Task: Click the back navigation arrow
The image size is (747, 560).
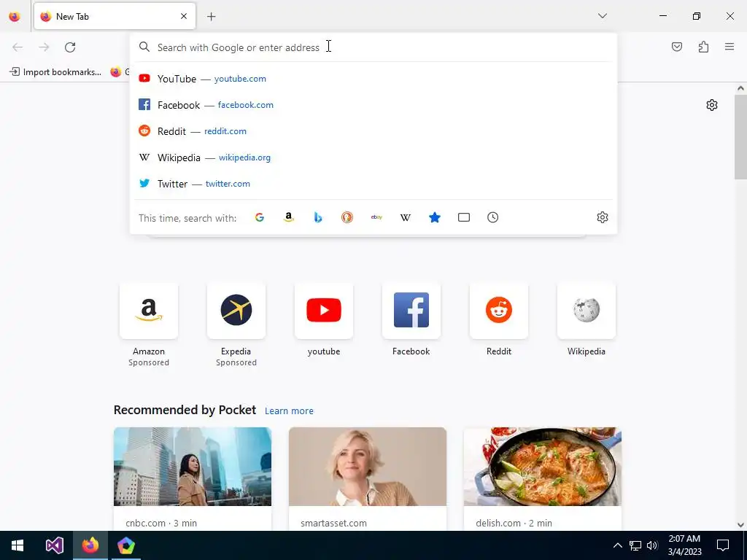Action: coord(18,47)
